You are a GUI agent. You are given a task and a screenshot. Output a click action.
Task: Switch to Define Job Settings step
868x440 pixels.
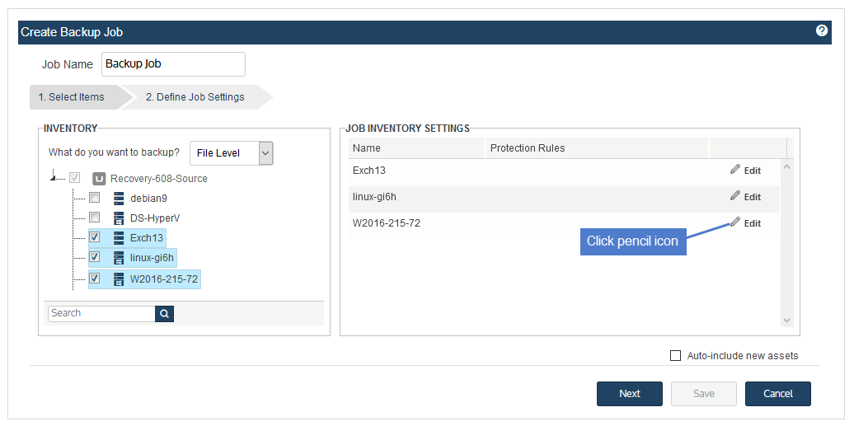(195, 97)
